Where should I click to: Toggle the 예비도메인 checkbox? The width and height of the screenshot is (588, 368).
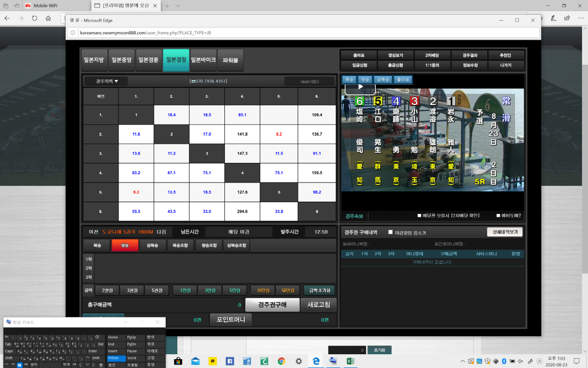tap(498, 215)
